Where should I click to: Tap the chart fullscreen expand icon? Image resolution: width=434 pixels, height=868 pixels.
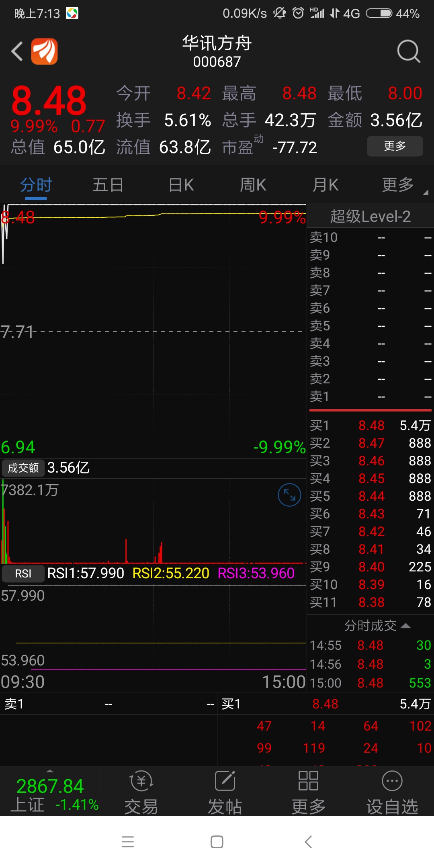tap(289, 495)
